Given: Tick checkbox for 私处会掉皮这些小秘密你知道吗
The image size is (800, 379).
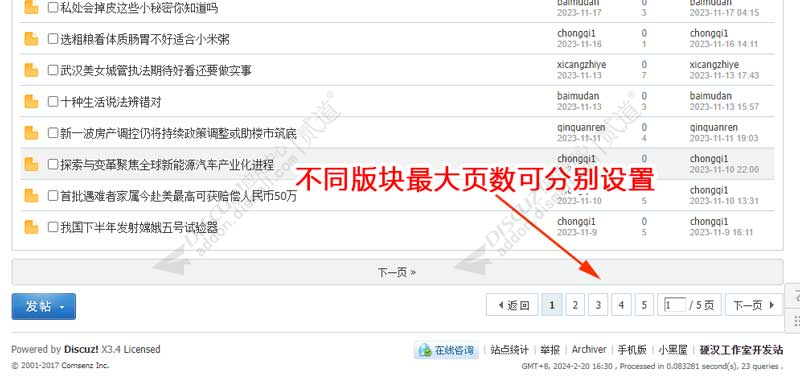Looking at the screenshot, I should 53,8.
